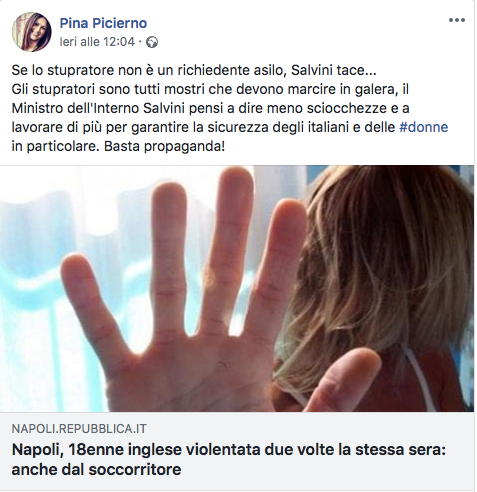Open Pina Picierno's round profile picture

pos(32,32)
